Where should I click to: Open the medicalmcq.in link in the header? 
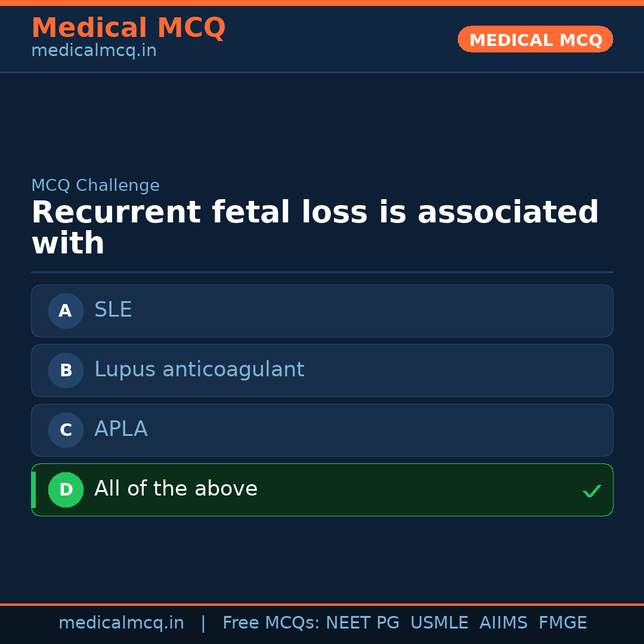pos(94,50)
